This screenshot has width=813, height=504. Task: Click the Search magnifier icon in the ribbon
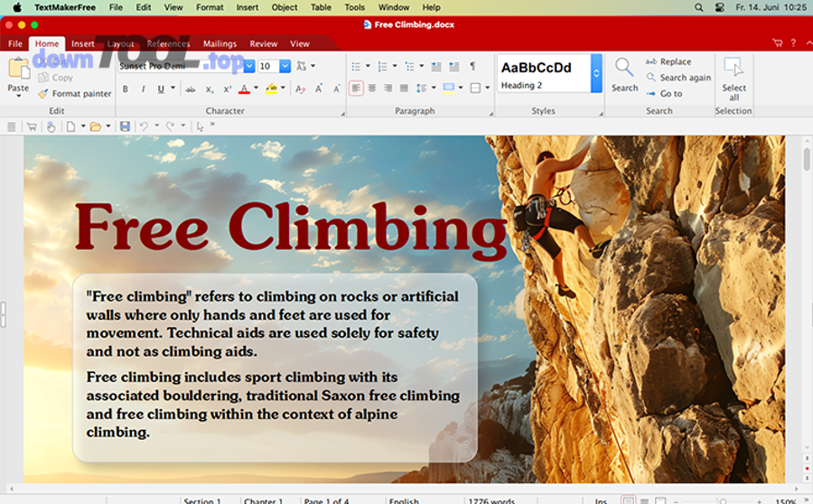623,68
